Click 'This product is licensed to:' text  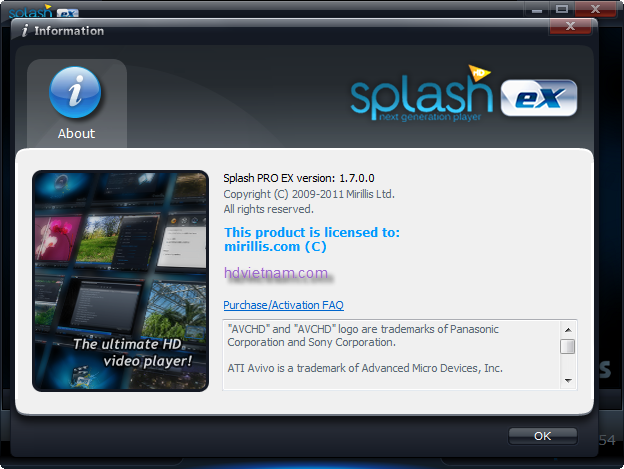pos(312,232)
